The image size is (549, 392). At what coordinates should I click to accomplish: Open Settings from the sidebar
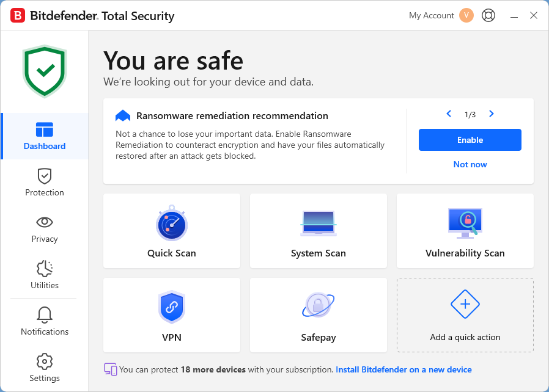point(45,368)
